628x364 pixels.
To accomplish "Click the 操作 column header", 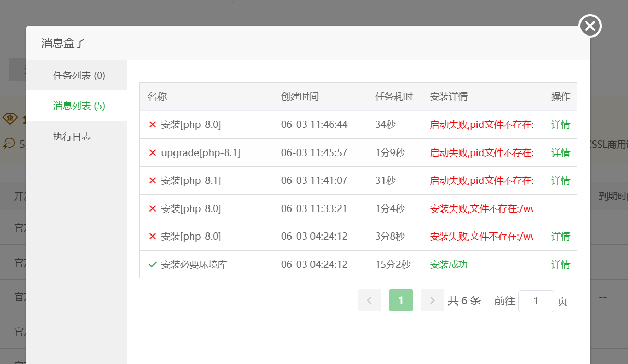I will coord(561,97).
